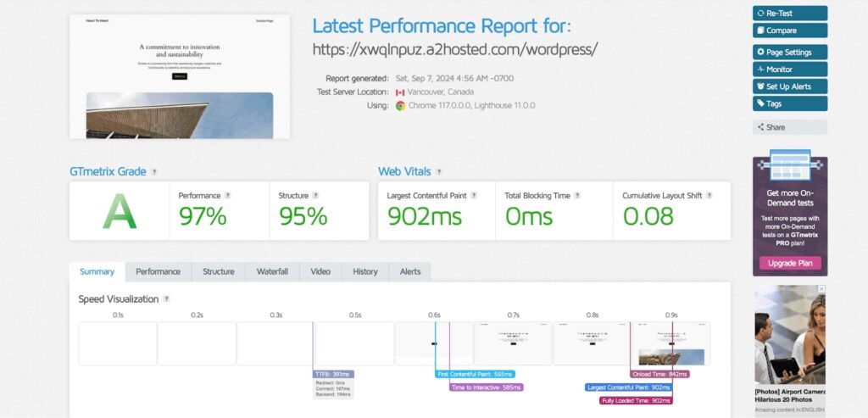Open Page Settings
The width and height of the screenshot is (868, 418).
click(x=790, y=52)
